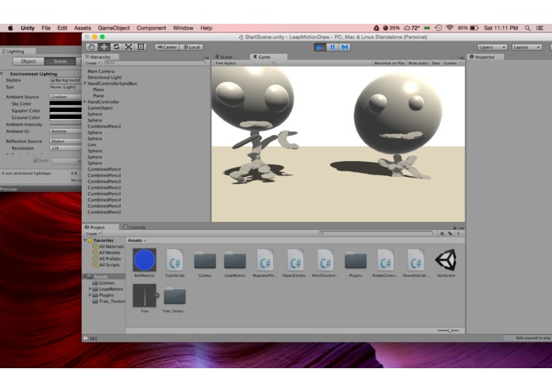Select the Move tool

point(104,47)
